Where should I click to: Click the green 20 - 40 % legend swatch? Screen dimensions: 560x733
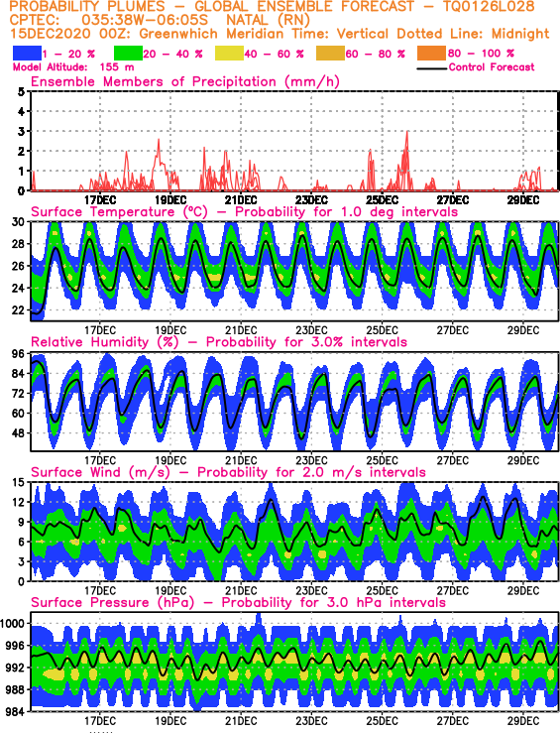[129, 54]
